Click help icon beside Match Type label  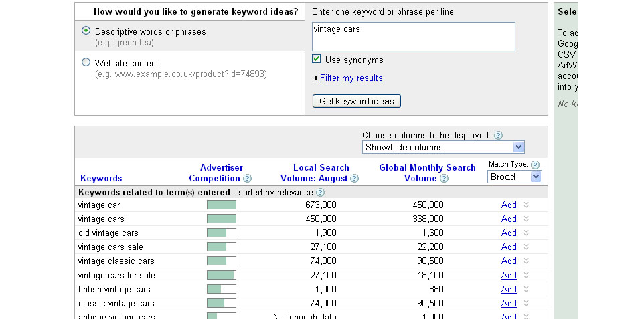point(535,165)
